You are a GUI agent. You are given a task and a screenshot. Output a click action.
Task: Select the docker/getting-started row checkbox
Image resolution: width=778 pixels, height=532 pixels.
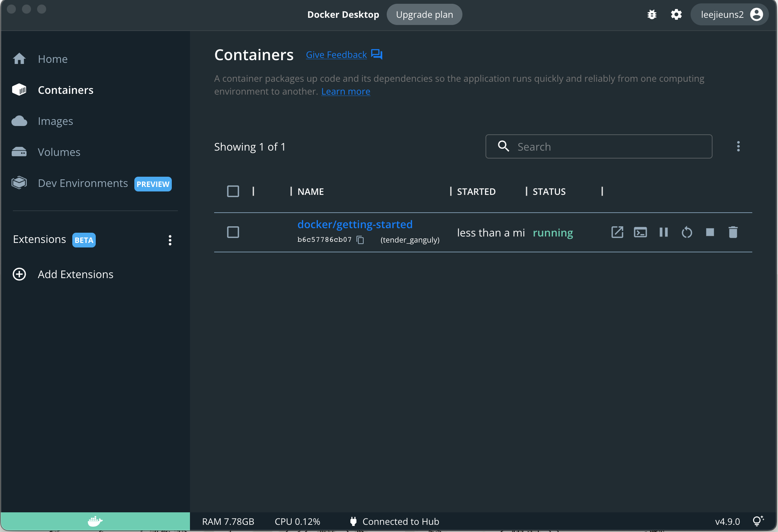coord(233,232)
